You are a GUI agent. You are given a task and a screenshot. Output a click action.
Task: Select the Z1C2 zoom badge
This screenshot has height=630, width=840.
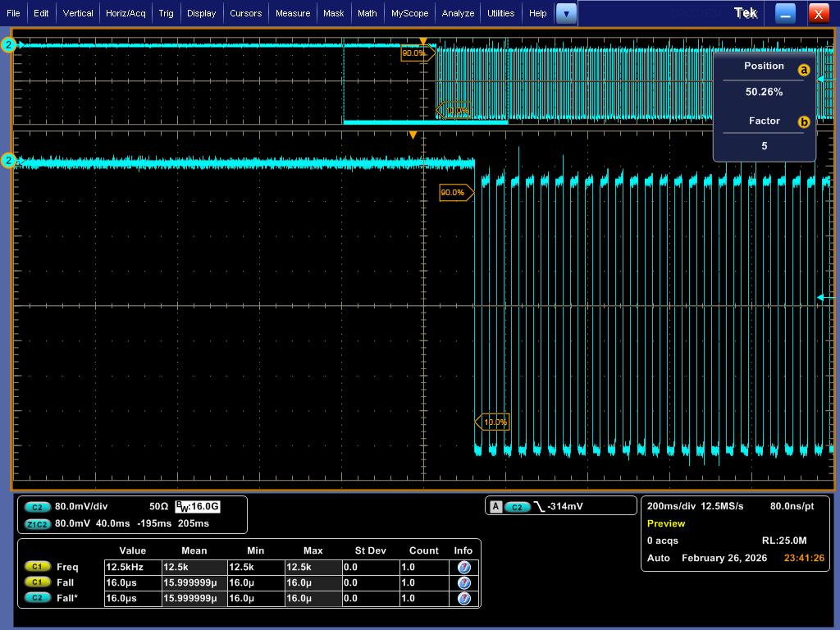tap(38, 523)
